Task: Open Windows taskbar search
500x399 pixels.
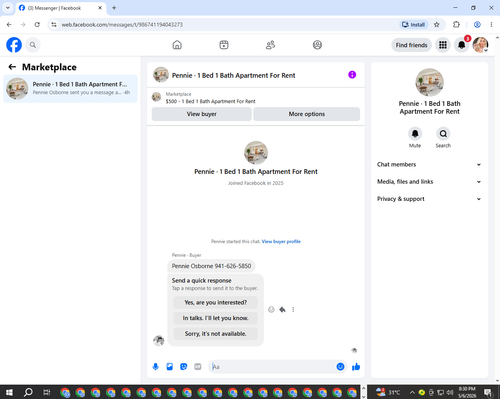Action: click(28, 392)
